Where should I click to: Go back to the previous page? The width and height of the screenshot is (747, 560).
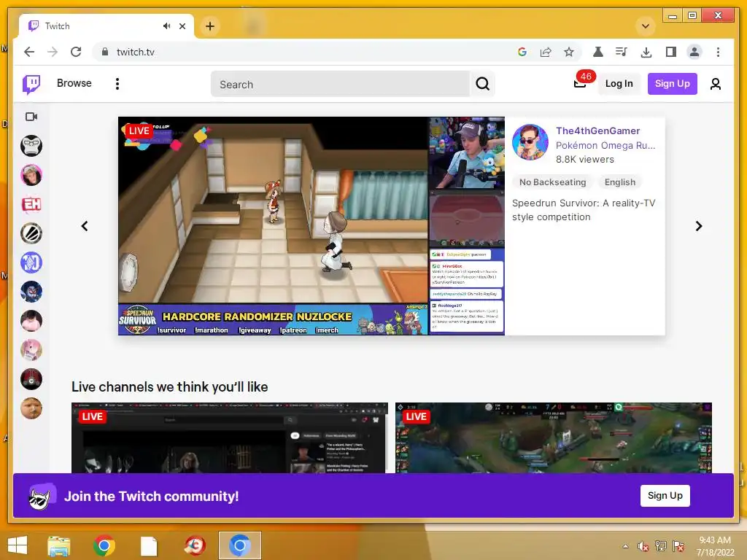(29, 52)
